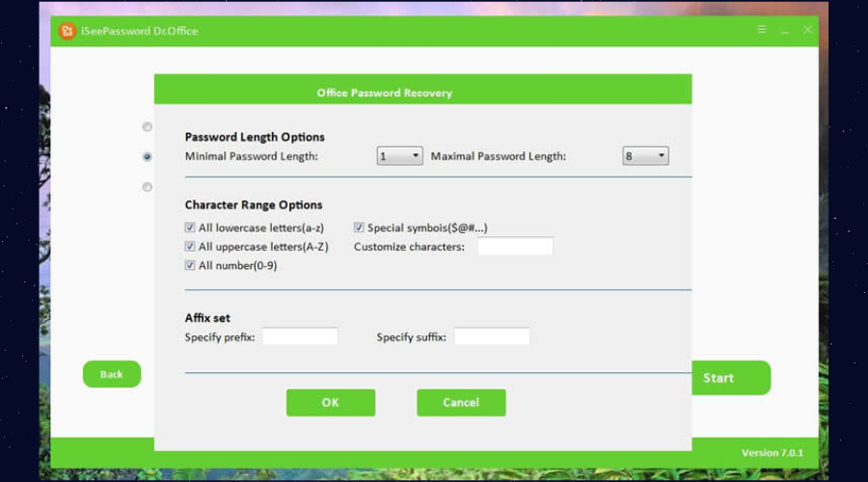Close the Dr.Office window
Screen dimensions: 868x482
(x=807, y=30)
